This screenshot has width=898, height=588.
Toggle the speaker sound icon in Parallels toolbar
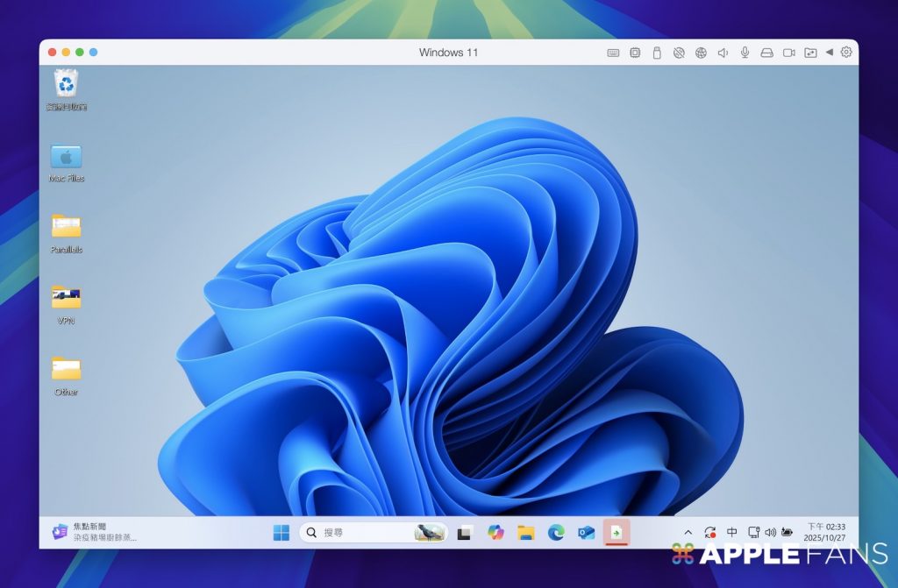[x=723, y=53]
